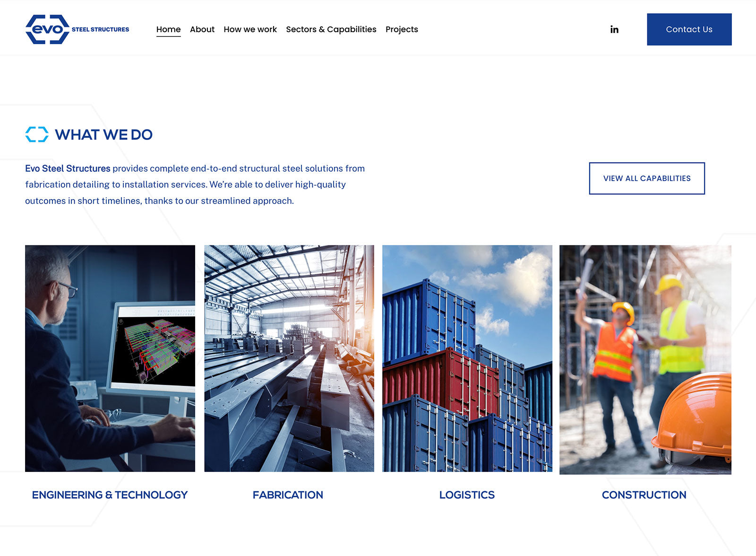Select the Construction heading link

[x=644, y=495]
